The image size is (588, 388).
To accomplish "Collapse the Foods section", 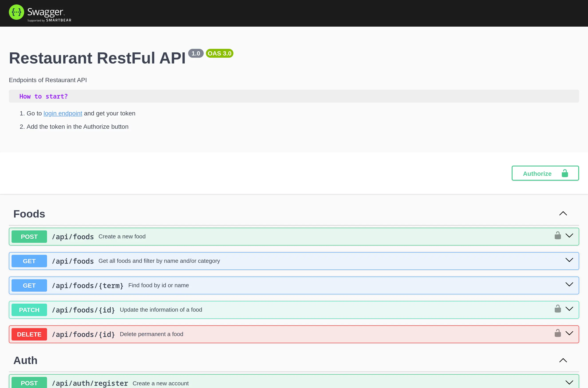I will pyautogui.click(x=563, y=214).
